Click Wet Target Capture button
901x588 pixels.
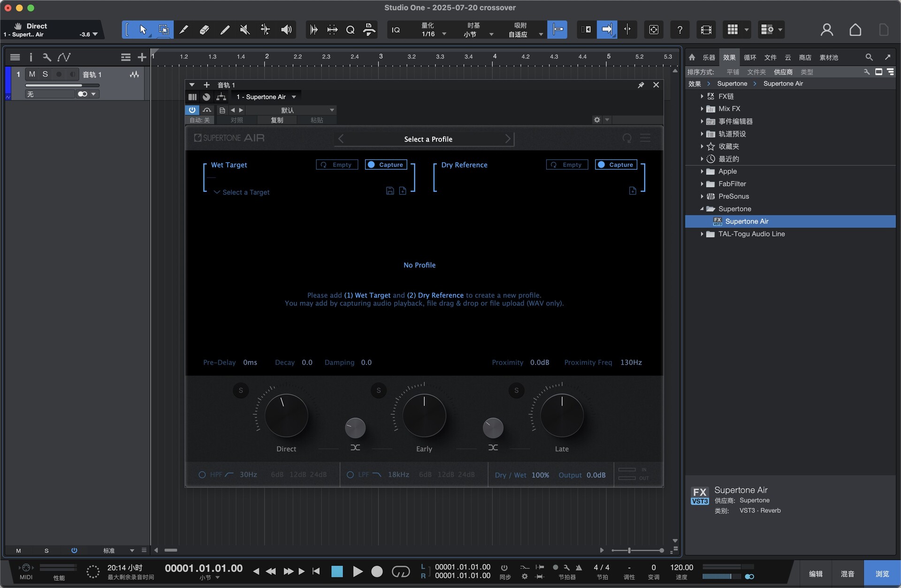coord(386,165)
